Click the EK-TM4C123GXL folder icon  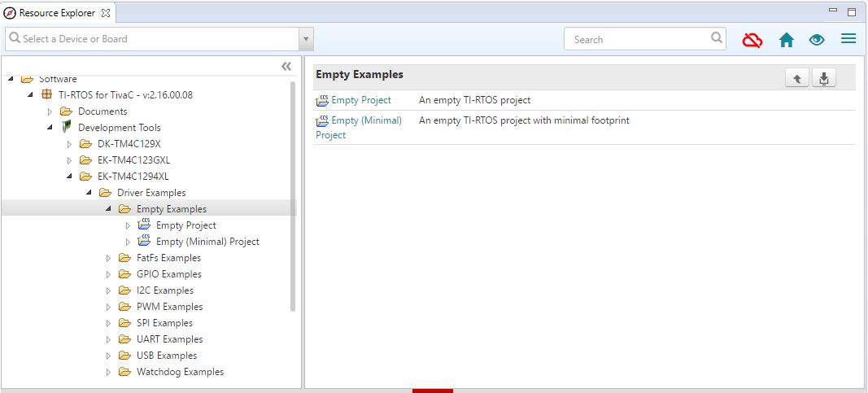pos(85,160)
